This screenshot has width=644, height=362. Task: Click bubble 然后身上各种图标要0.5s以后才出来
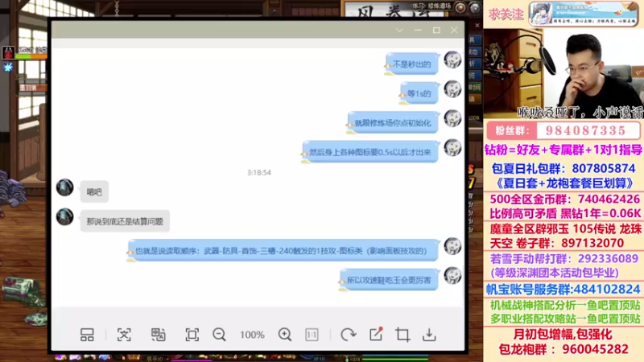pos(369,152)
